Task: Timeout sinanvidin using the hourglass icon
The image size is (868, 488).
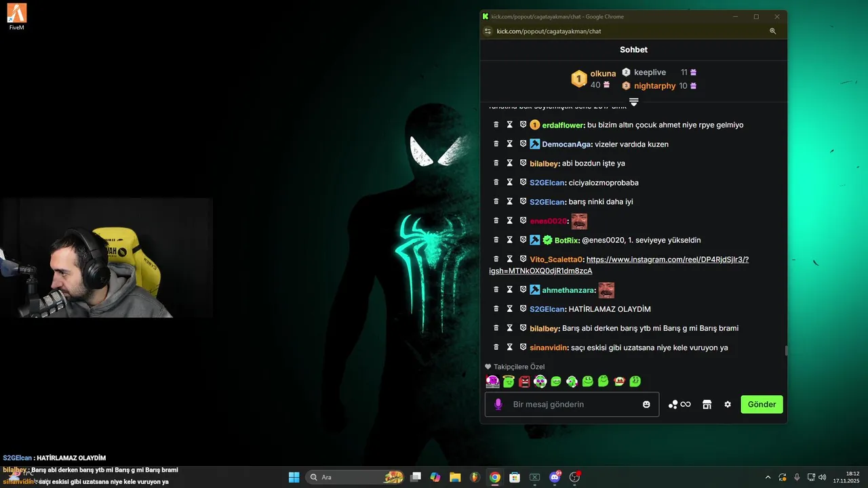Action: [510, 347]
